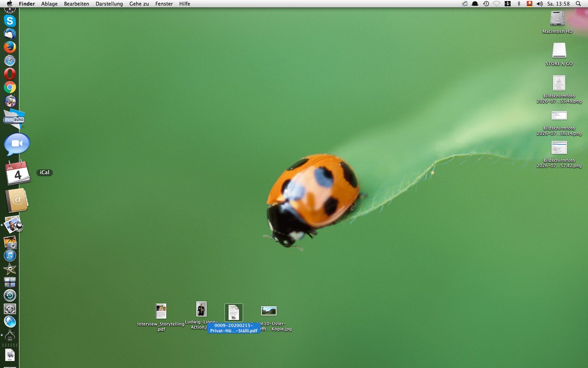Open the Ablage menu
Image resolution: width=588 pixels, height=368 pixels.
coord(49,4)
